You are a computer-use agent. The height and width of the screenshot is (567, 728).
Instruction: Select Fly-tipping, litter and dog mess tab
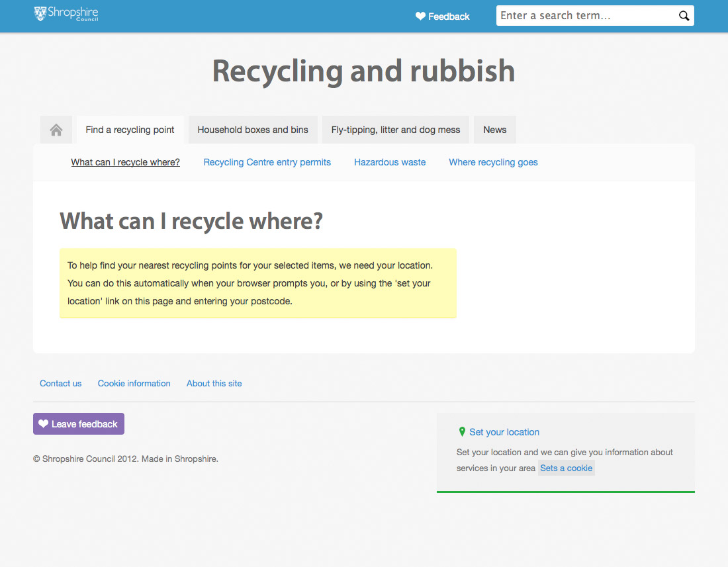point(396,130)
